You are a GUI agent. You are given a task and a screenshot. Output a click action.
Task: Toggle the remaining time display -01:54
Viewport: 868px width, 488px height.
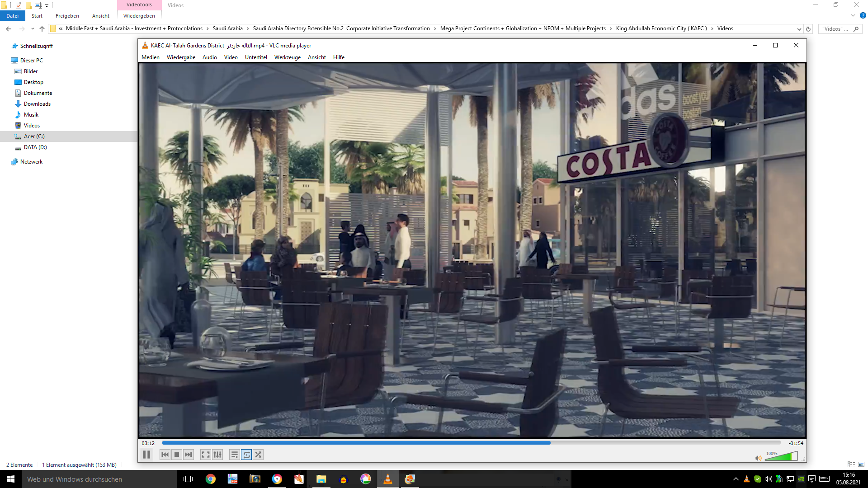pos(796,443)
